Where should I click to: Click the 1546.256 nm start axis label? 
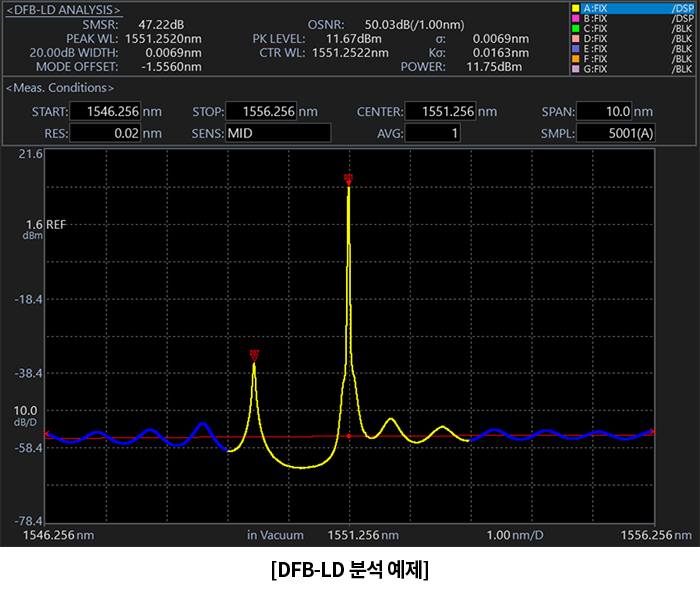(58, 535)
